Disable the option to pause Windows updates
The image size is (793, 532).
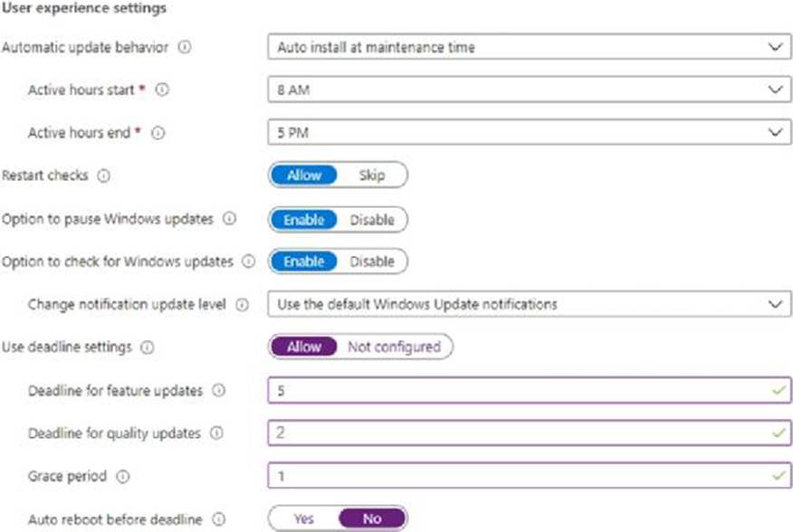click(x=372, y=219)
